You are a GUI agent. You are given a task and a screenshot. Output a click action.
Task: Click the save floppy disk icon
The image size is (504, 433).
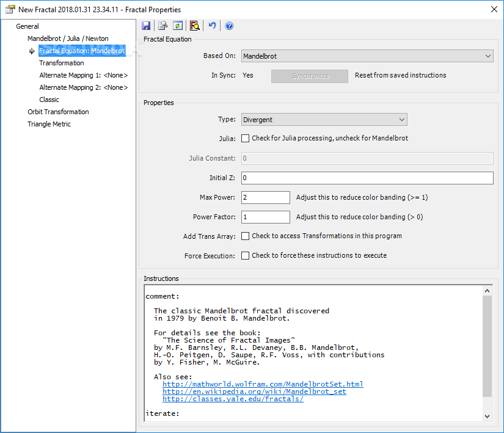click(146, 26)
